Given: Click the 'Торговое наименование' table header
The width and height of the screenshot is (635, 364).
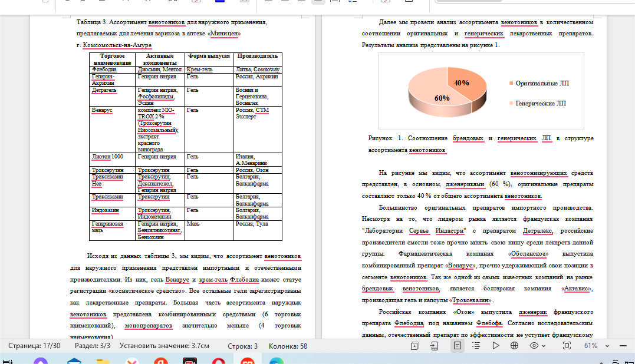Looking at the screenshot, I should pos(112,59).
